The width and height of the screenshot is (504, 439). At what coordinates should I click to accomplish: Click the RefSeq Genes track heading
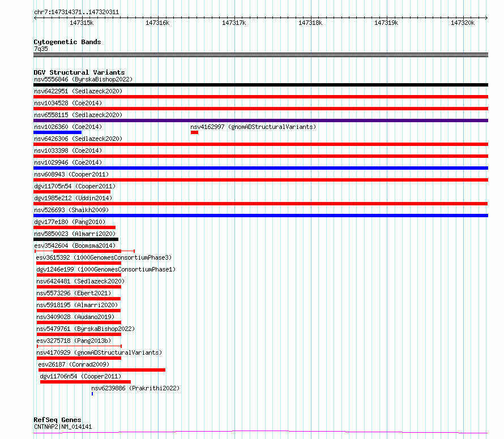[58, 420]
